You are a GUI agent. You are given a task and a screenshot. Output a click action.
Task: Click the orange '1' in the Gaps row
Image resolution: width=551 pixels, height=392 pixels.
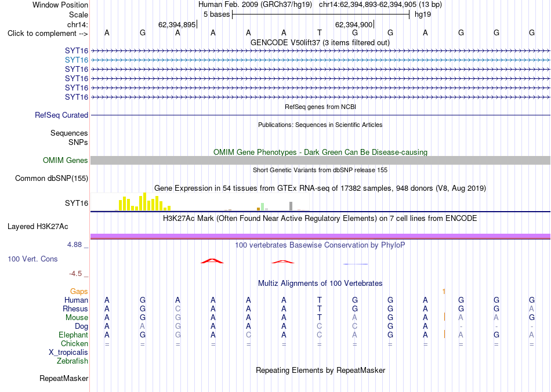tap(444, 292)
